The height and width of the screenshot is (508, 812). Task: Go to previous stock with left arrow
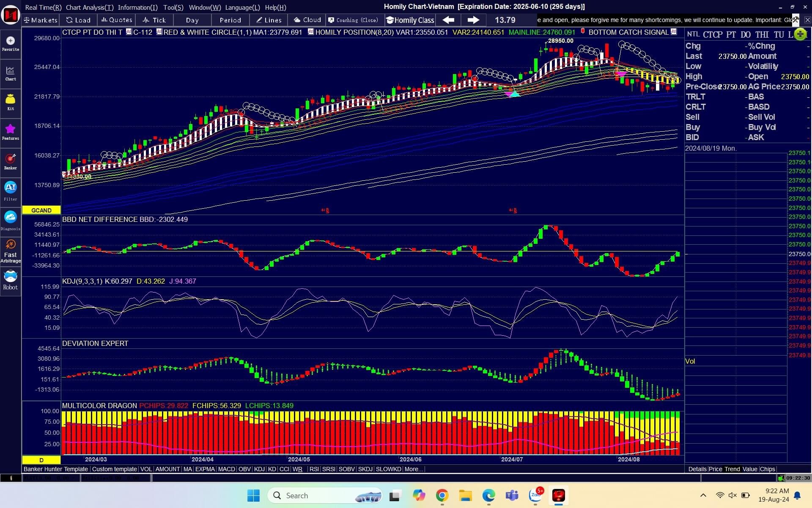(448, 20)
